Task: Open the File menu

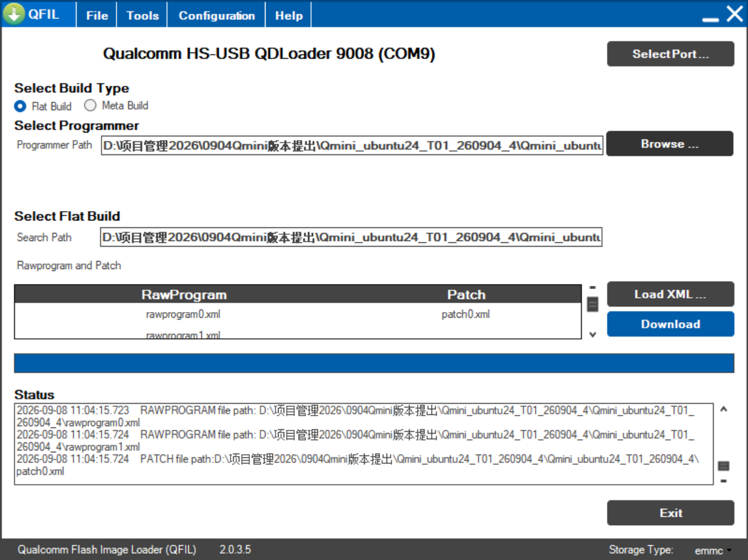Action: (97, 16)
